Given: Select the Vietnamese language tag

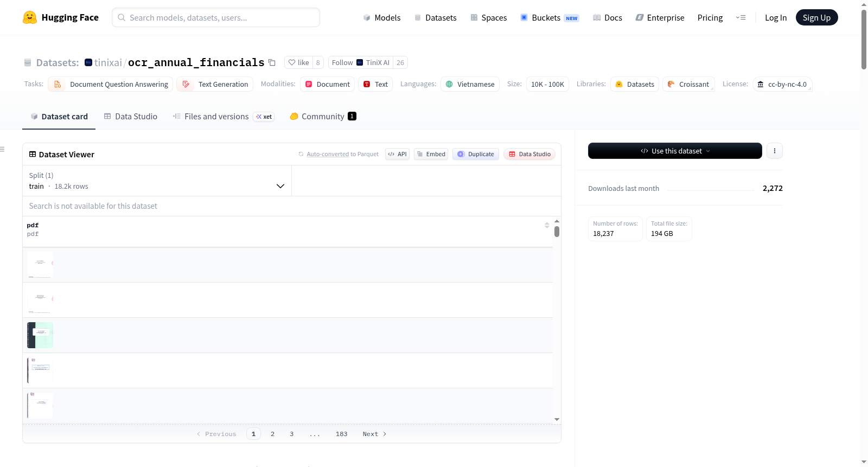Looking at the screenshot, I should point(470,84).
